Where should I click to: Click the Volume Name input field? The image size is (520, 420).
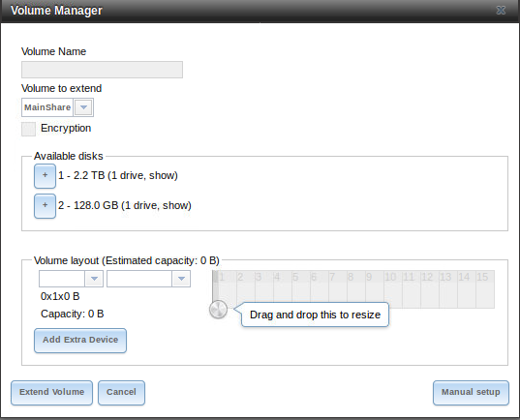(x=102, y=70)
